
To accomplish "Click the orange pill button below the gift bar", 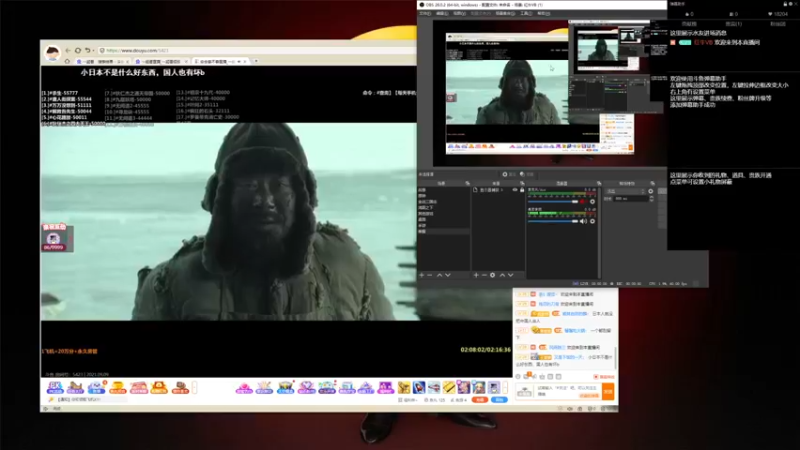I will pos(480,400).
